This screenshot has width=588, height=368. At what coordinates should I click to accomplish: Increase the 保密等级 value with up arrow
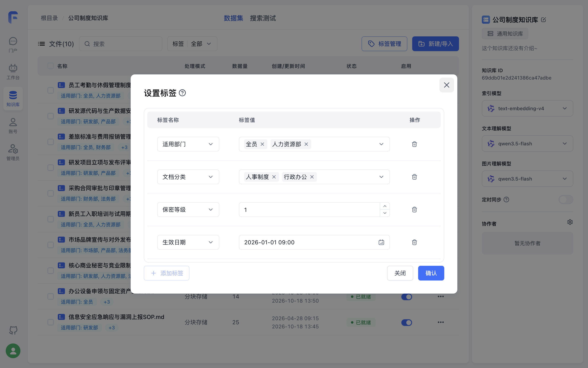pyautogui.click(x=385, y=206)
